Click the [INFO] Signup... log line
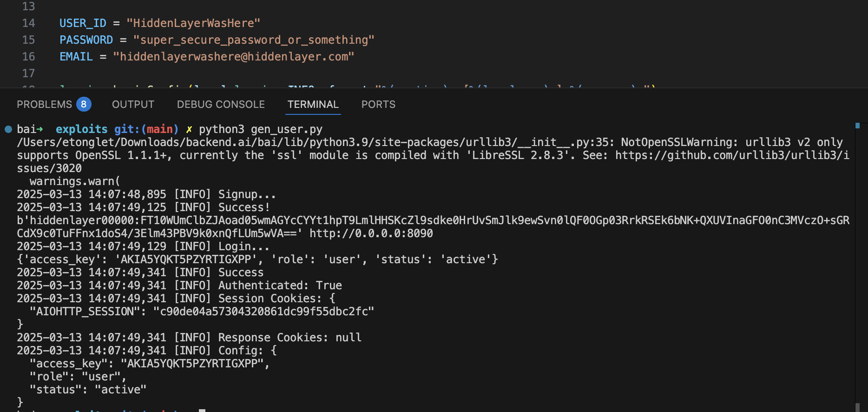This screenshot has width=868, height=412. 146,194
